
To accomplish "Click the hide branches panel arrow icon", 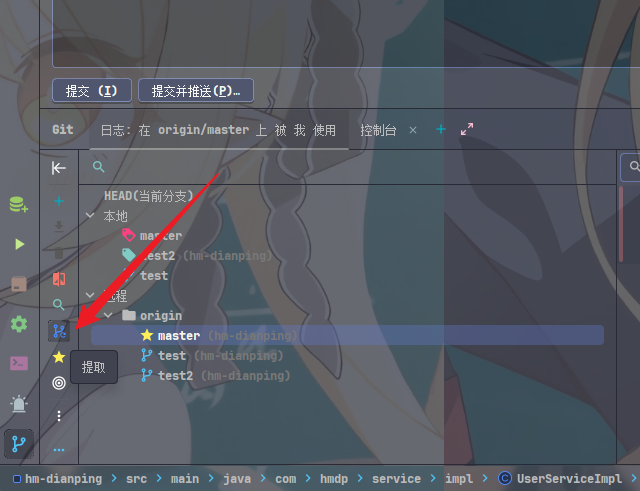I will tap(59, 168).
